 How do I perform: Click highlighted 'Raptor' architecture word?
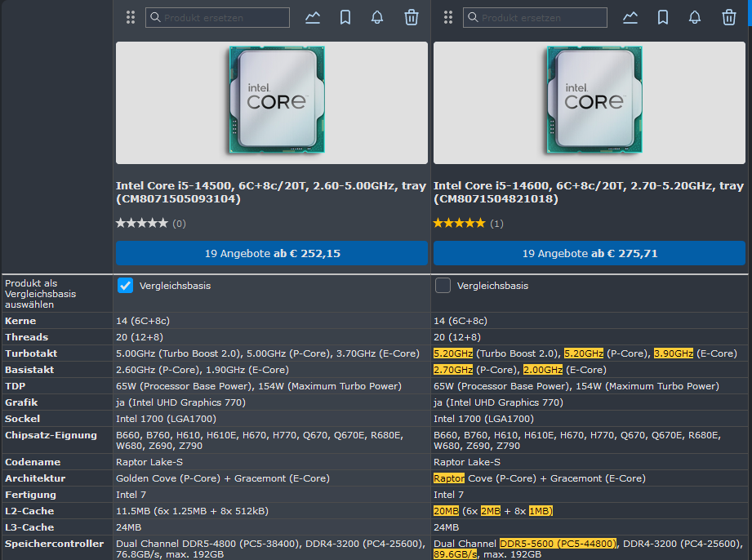click(x=449, y=478)
